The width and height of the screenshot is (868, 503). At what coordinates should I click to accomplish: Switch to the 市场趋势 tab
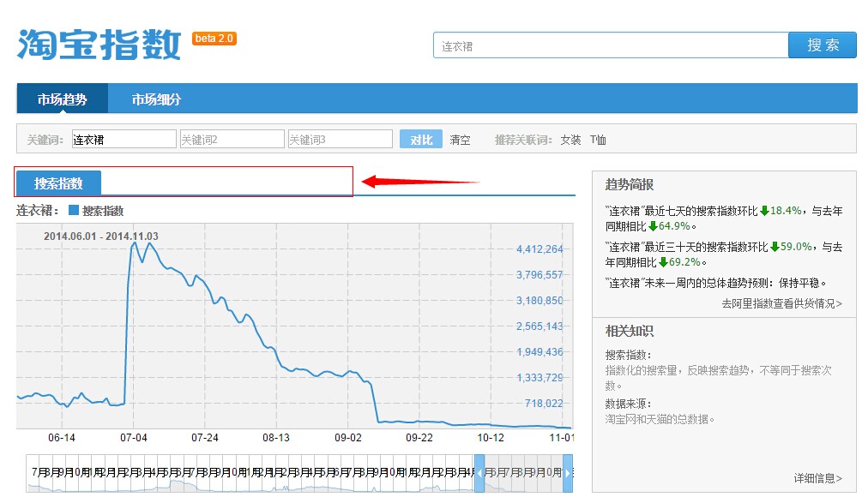click(x=62, y=99)
